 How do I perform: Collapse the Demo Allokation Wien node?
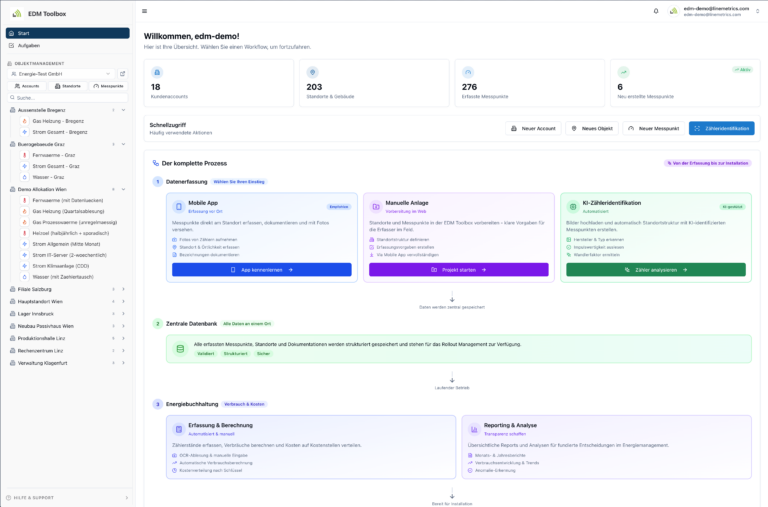coord(123,189)
